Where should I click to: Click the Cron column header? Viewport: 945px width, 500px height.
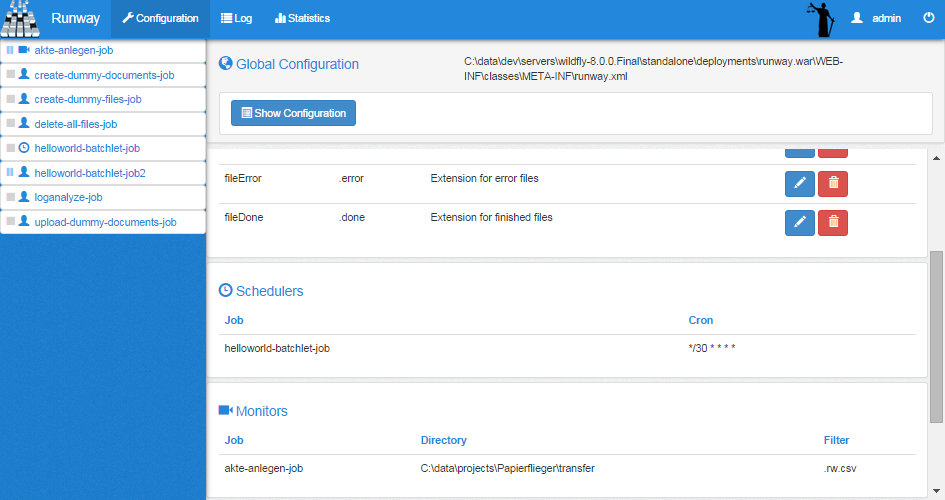[x=700, y=320]
